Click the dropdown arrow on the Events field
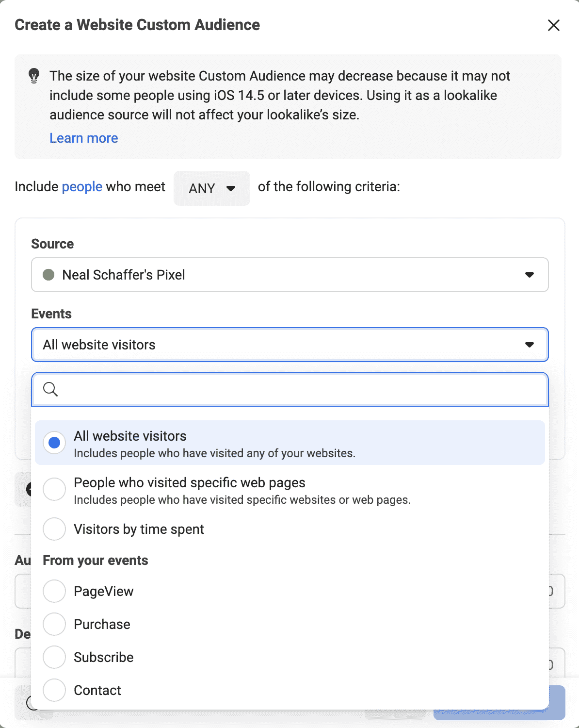 (530, 345)
